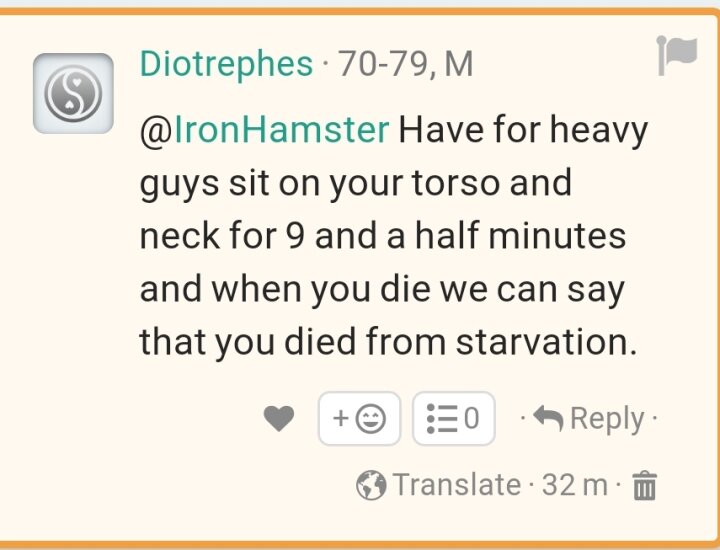Delete the comment using the trash icon
The width and height of the screenshot is (720, 550).
click(x=645, y=485)
